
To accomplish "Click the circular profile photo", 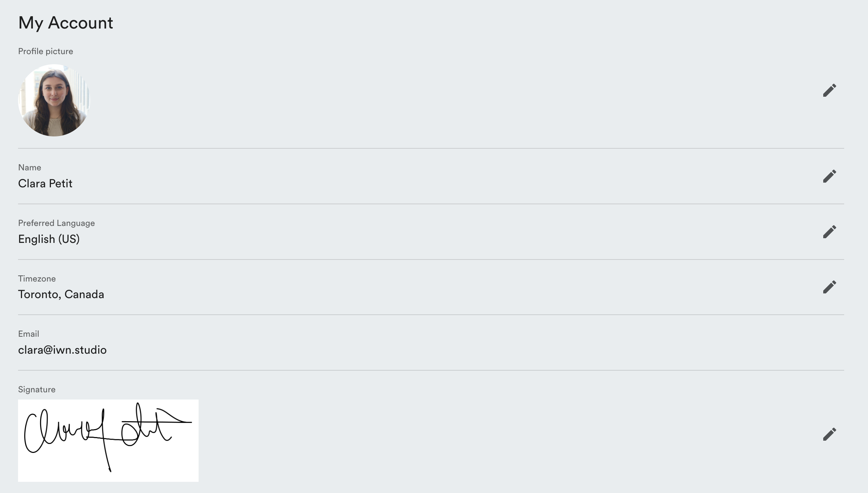I will tap(54, 100).
